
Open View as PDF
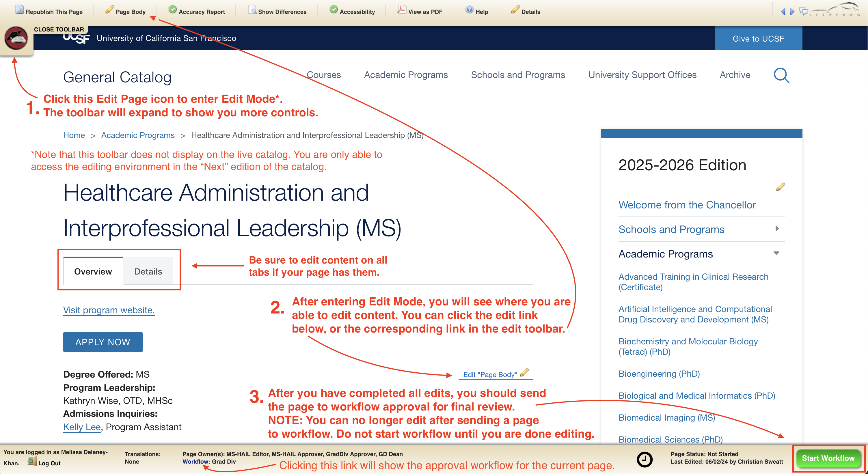(401, 10)
